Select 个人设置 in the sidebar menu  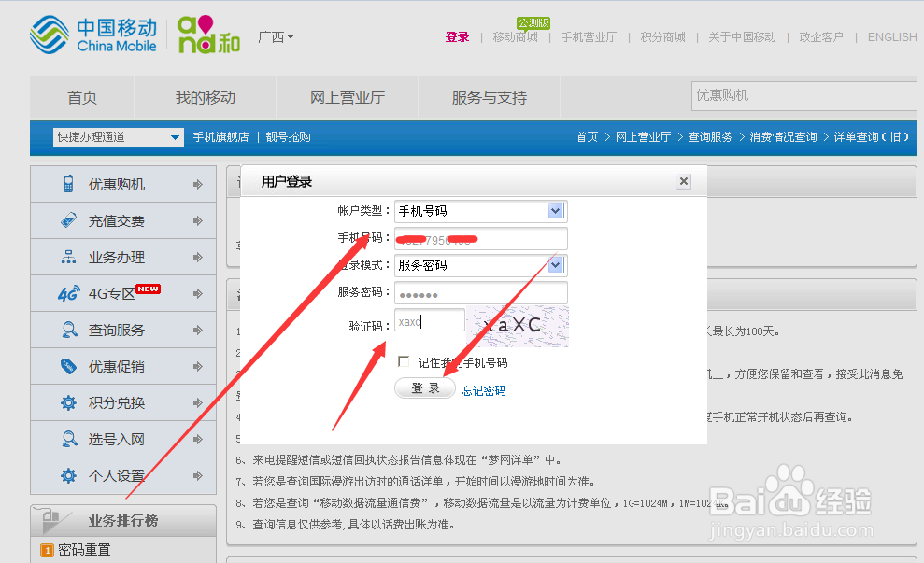click(x=123, y=475)
